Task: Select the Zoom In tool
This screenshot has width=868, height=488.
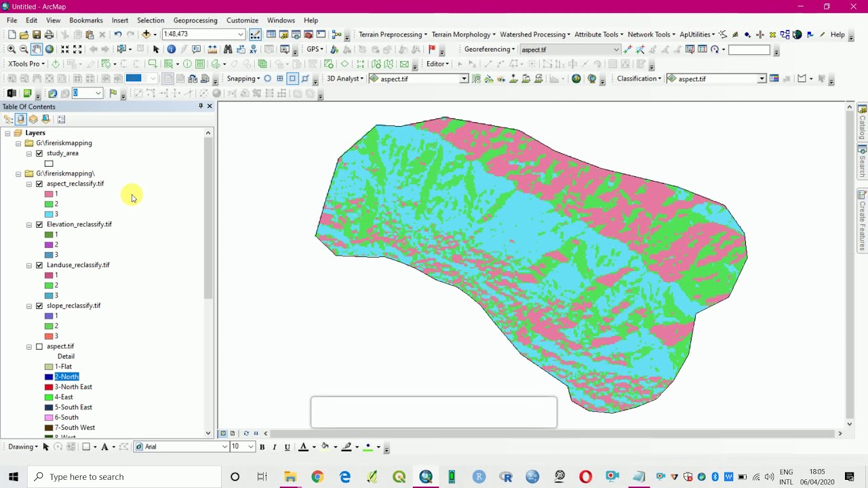Action: click(11, 49)
